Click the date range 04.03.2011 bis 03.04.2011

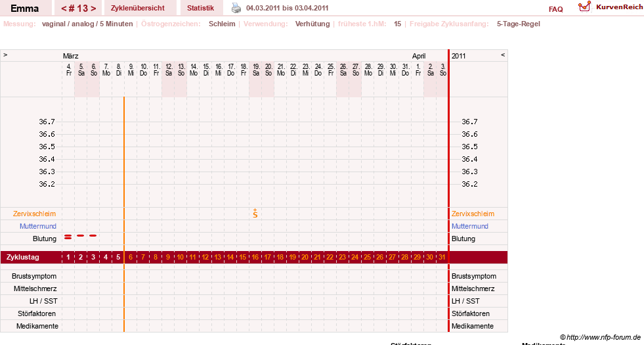tap(287, 8)
